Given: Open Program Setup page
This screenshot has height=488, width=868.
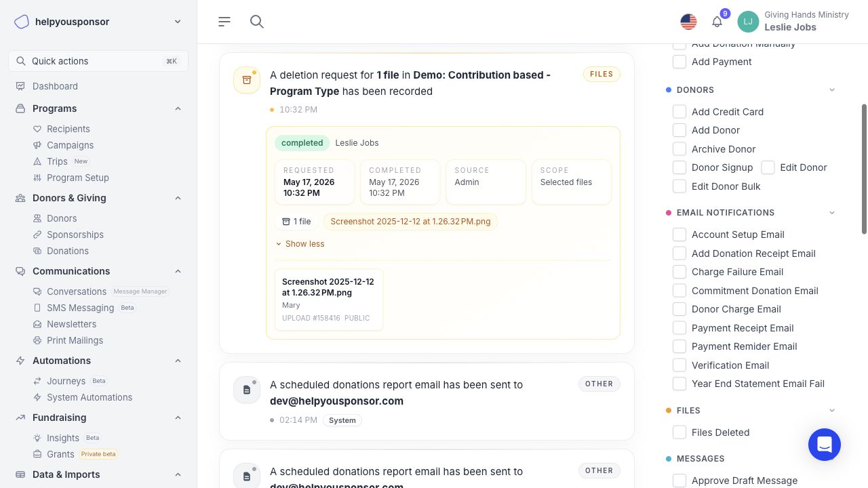Looking at the screenshot, I should coord(77,178).
